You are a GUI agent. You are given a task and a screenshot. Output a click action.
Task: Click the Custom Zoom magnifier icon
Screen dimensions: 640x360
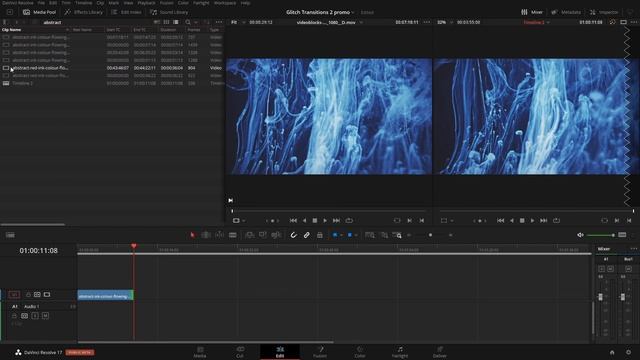coord(397,235)
